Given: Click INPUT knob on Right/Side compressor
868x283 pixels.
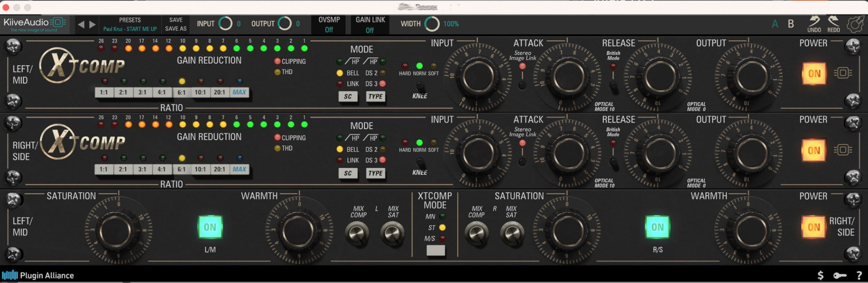Looking at the screenshot, I should (x=478, y=154).
